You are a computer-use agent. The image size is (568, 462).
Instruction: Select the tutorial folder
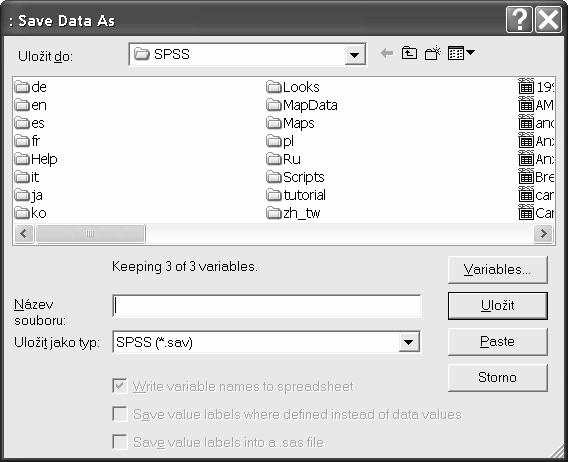pyautogui.click(x=296, y=195)
